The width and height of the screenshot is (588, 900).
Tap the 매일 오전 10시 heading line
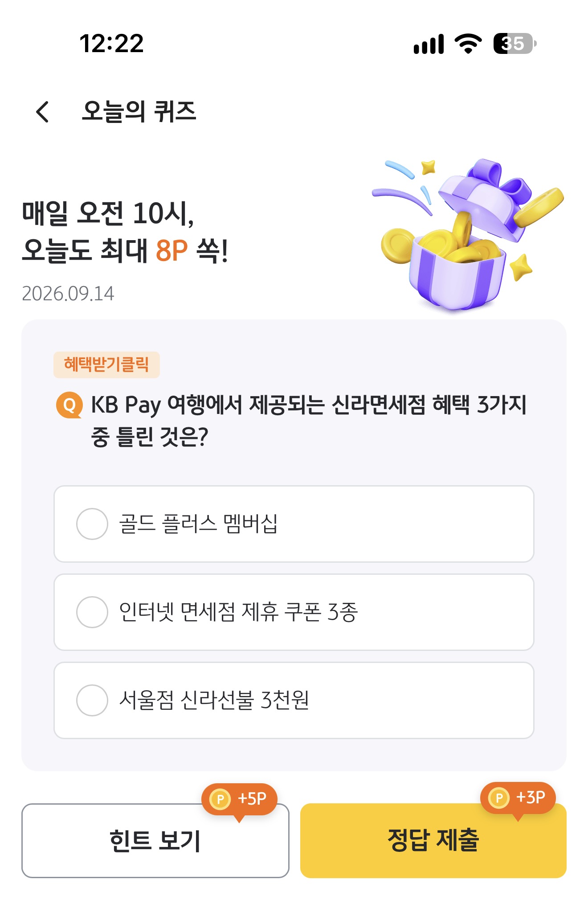pyautogui.click(x=108, y=213)
